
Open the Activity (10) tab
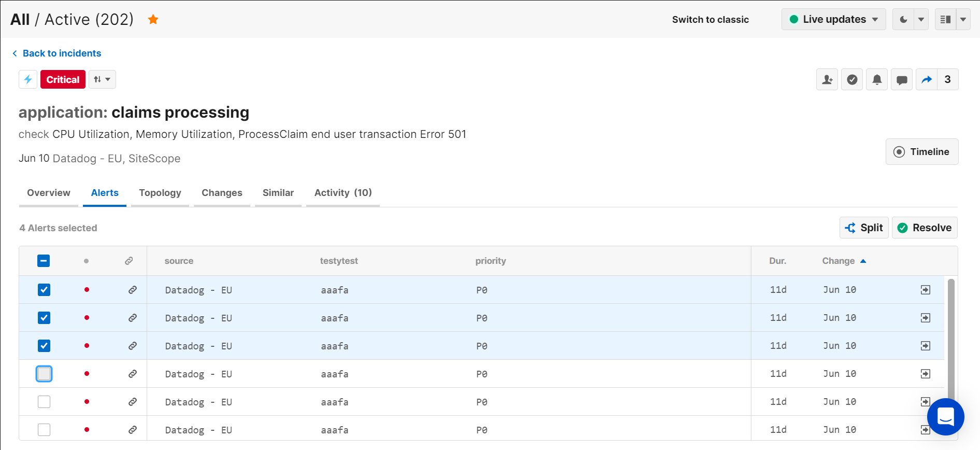343,193
